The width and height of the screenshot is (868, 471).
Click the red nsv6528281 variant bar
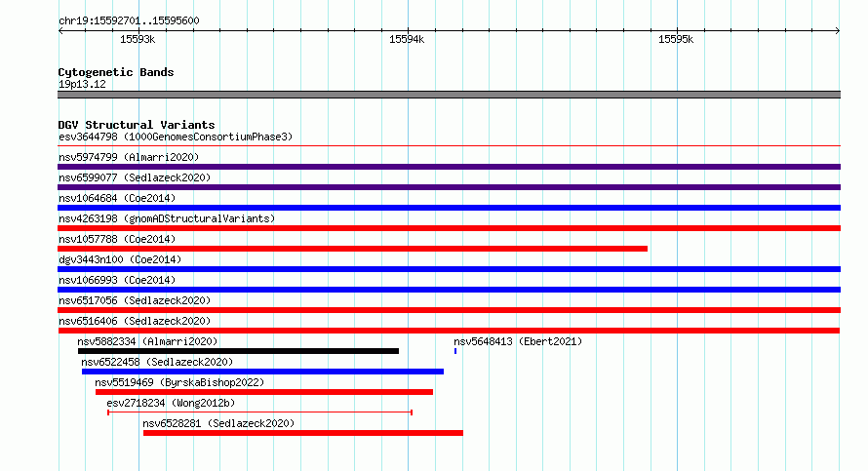[x=302, y=433]
